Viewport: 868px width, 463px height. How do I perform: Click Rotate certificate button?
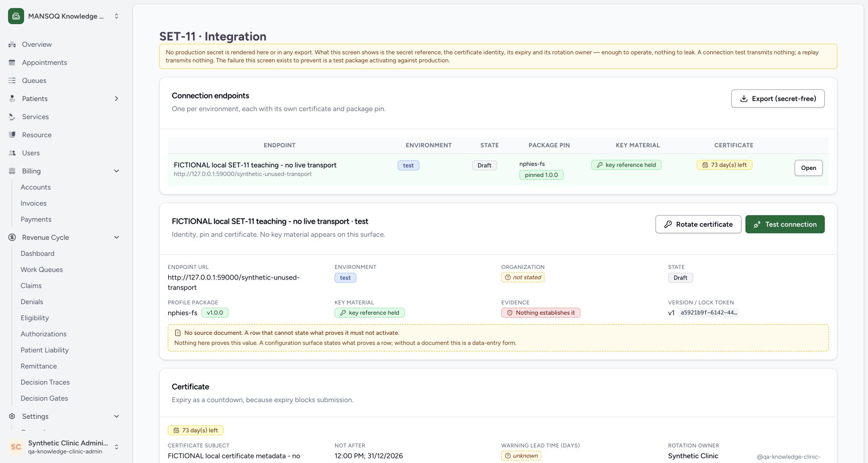point(698,224)
